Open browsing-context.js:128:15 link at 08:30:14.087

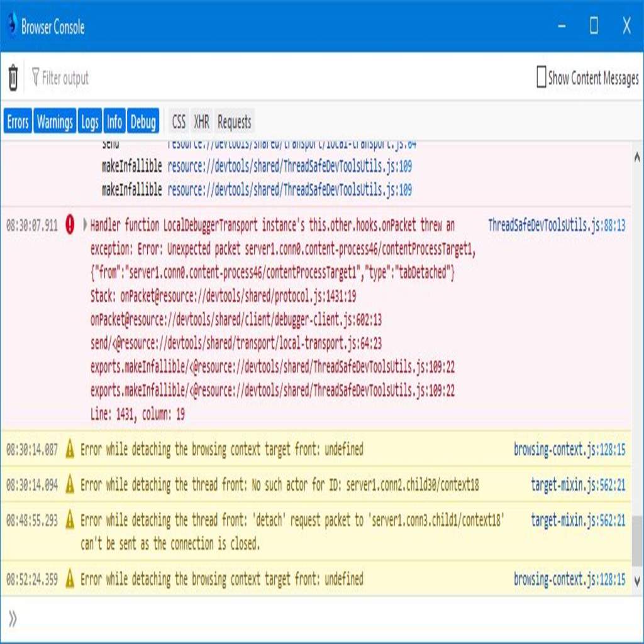(569, 449)
